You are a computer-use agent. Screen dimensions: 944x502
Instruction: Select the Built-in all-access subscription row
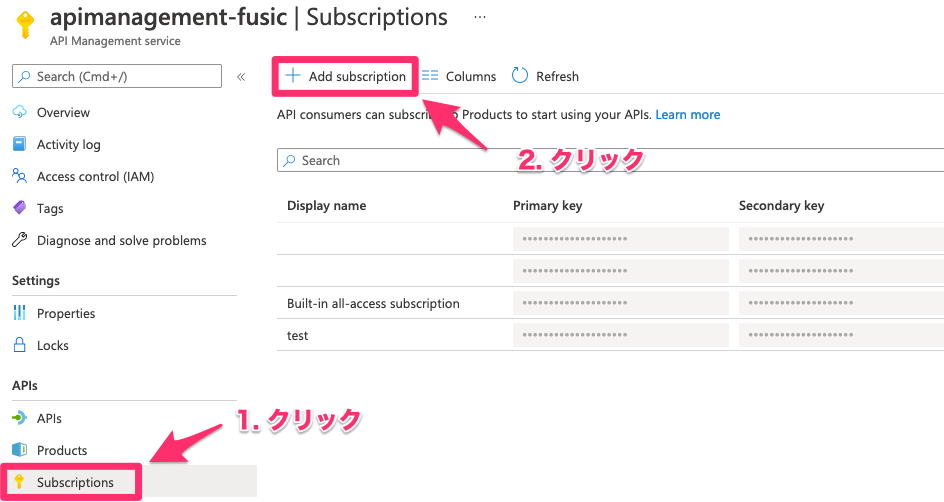coord(373,303)
